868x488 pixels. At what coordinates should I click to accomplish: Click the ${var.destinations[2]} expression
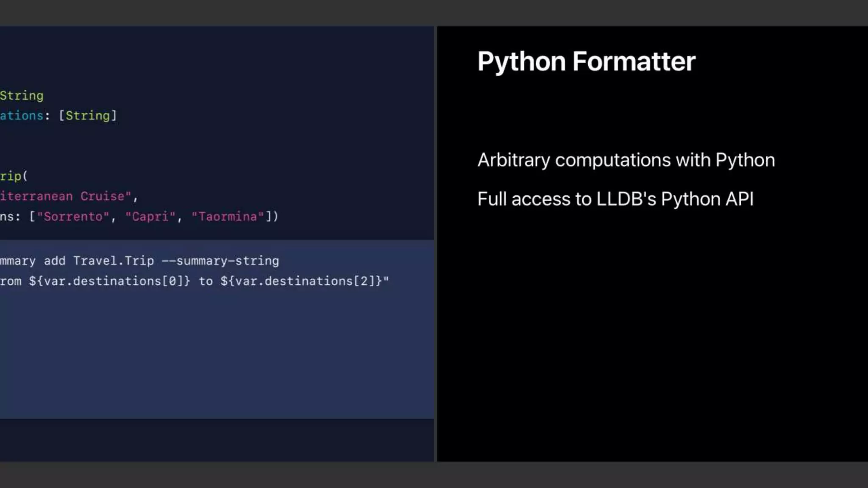[301, 281]
